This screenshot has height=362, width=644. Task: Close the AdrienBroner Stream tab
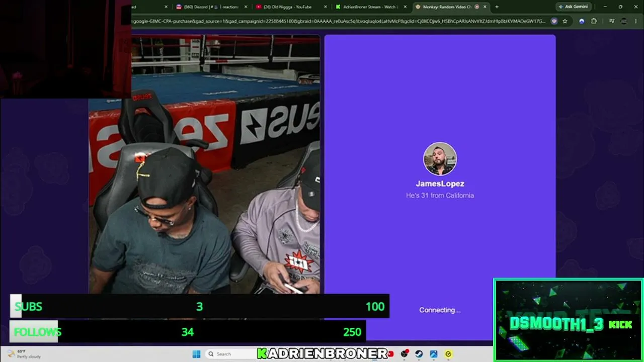[405, 7]
